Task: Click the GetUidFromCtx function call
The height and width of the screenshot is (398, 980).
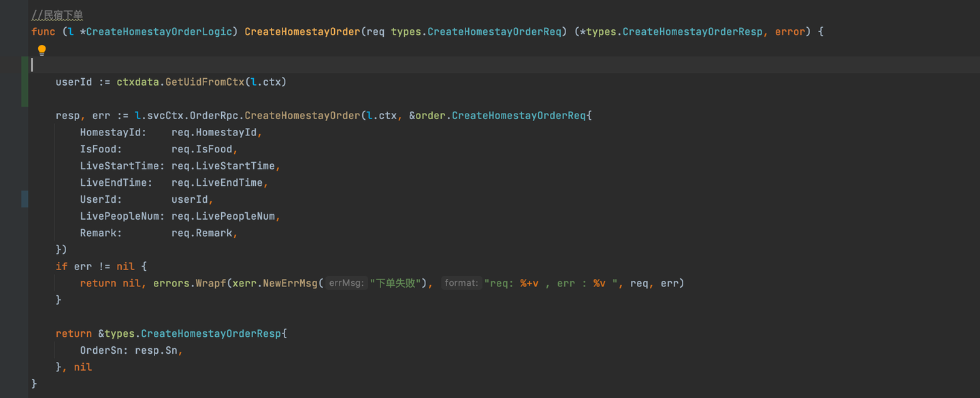Action: pos(205,82)
